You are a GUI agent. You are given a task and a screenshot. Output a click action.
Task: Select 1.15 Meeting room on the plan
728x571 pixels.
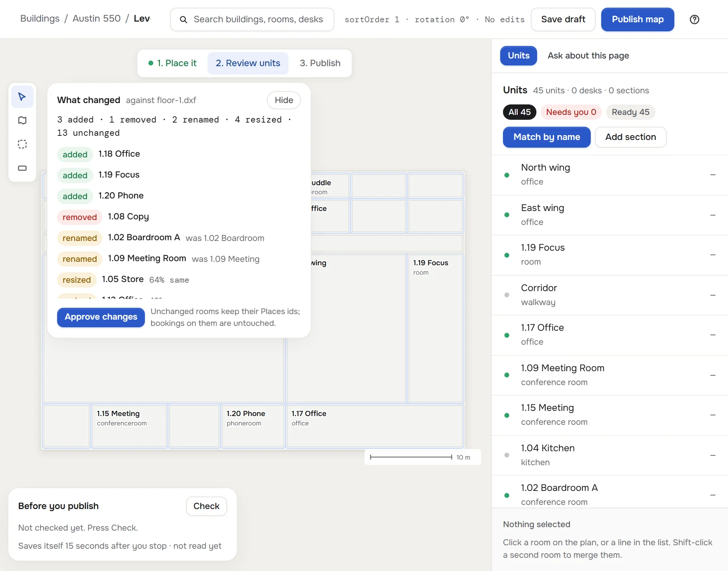129,426
